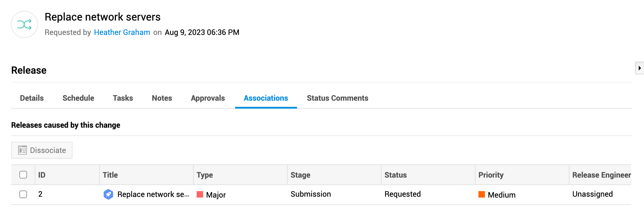The width and height of the screenshot is (644, 219).
Task: Click the Aug 9, 2023 06:36 PM date
Action: point(202,32)
